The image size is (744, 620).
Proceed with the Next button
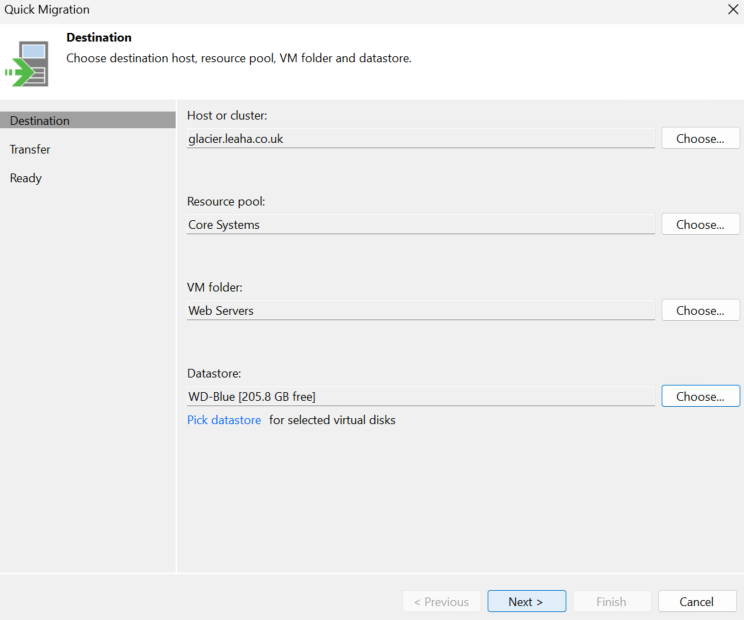pos(527,601)
